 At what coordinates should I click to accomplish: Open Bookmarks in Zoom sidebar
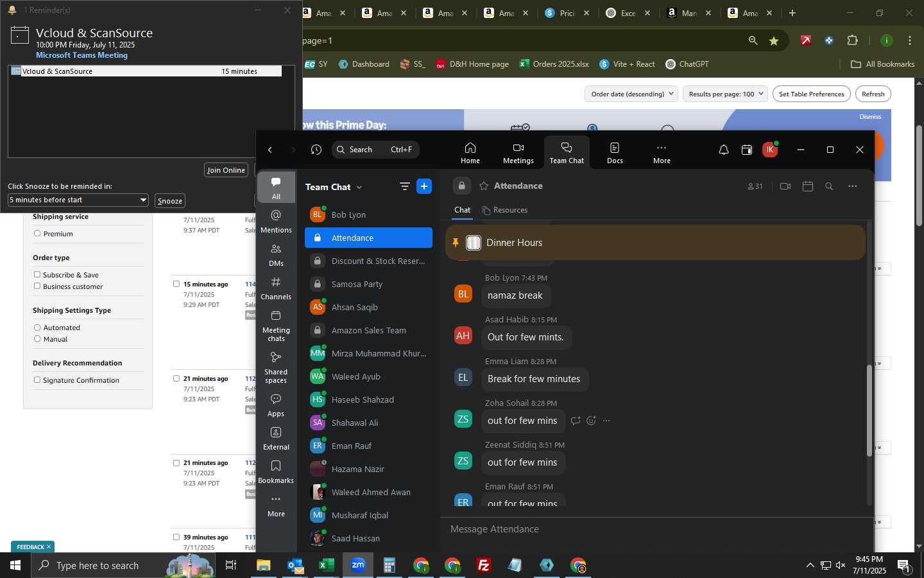tap(276, 471)
